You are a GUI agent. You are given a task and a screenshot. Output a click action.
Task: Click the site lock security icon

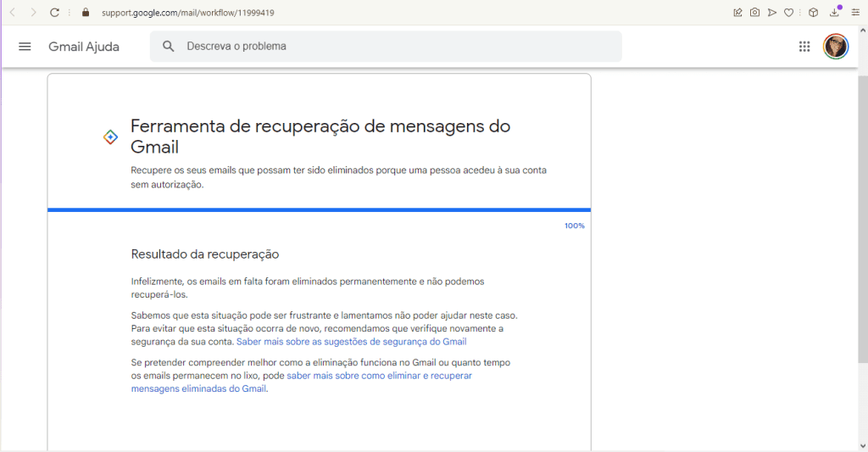[x=86, y=12]
